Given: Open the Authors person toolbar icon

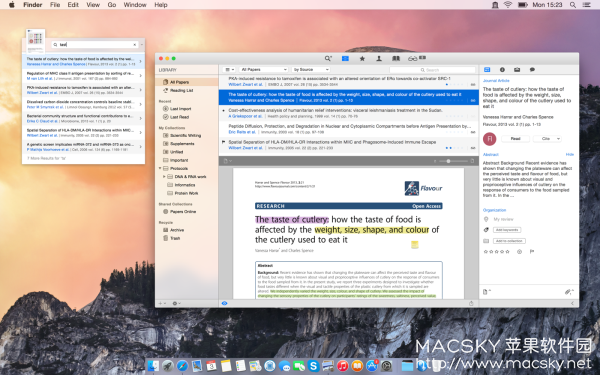Looking at the screenshot, I should pos(379,59).
